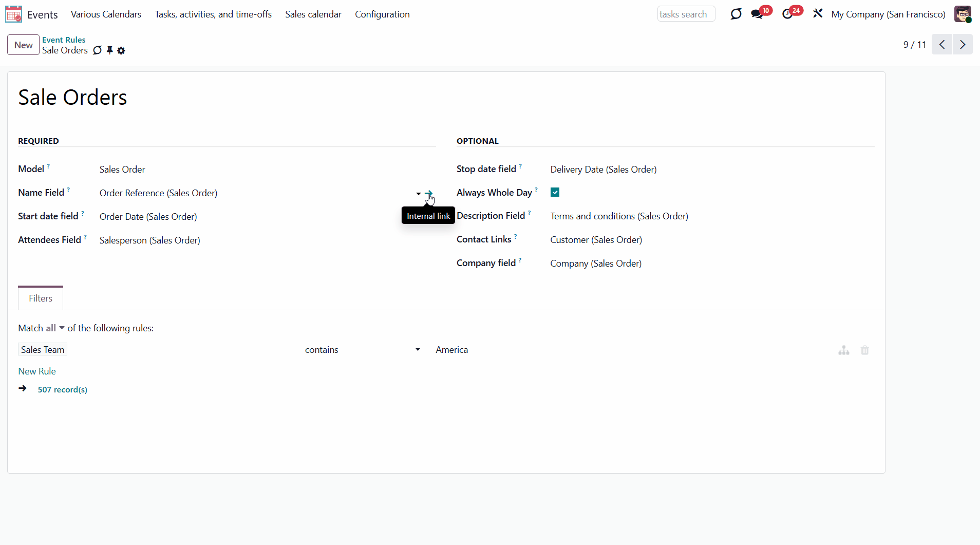Uncheck the Always Whole Day checkbox
This screenshot has width=980, height=545.
click(x=555, y=193)
